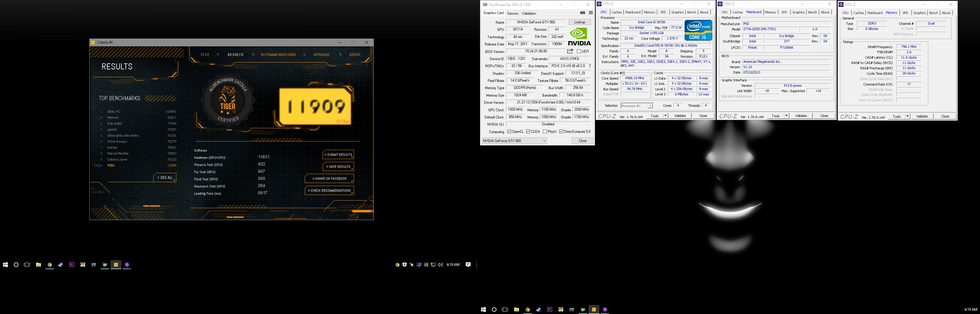Click the NVIDIA tray icon
The image size is (980, 314).
426,265
